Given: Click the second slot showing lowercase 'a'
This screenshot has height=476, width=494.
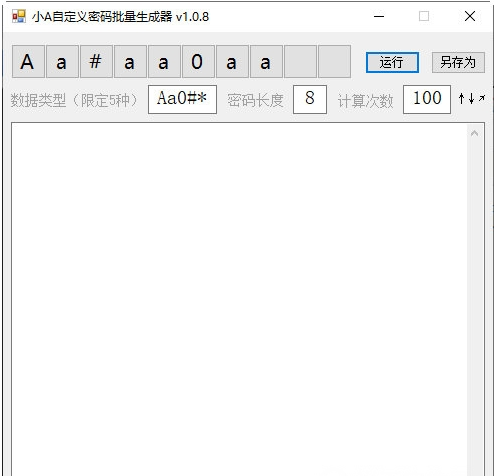Looking at the screenshot, I should coord(62,62).
